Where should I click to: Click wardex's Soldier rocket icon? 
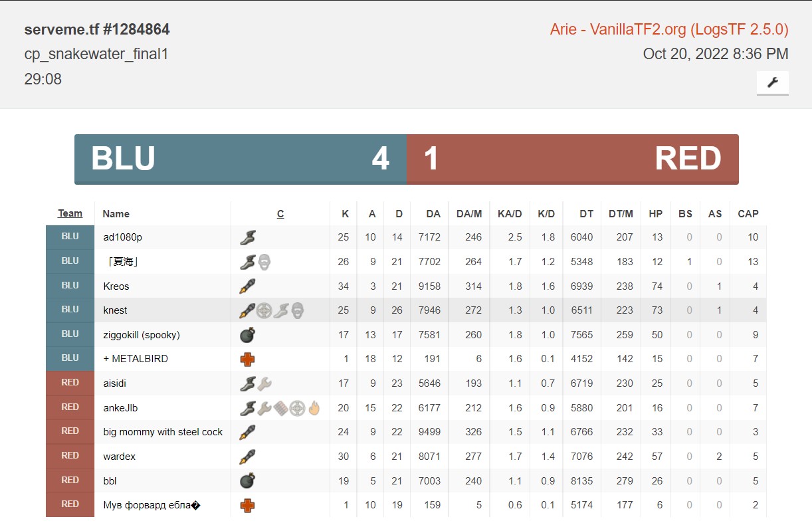[x=247, y=457]
